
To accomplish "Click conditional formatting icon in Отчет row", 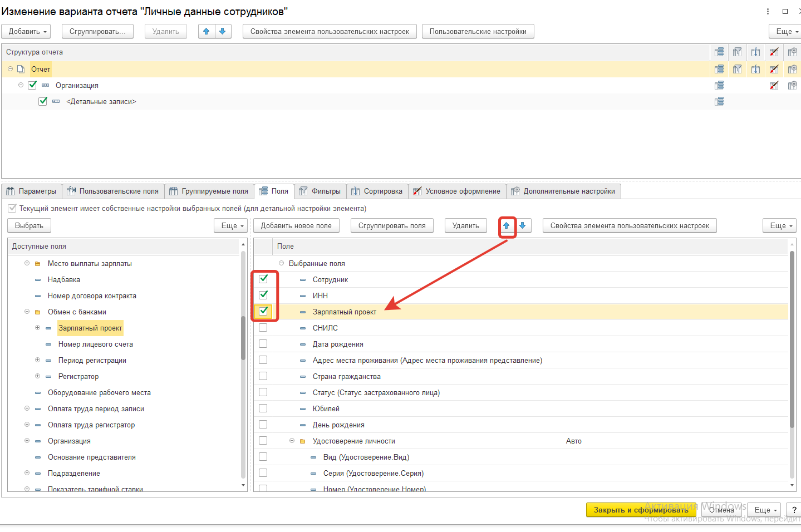I will (x=774, y=69).
